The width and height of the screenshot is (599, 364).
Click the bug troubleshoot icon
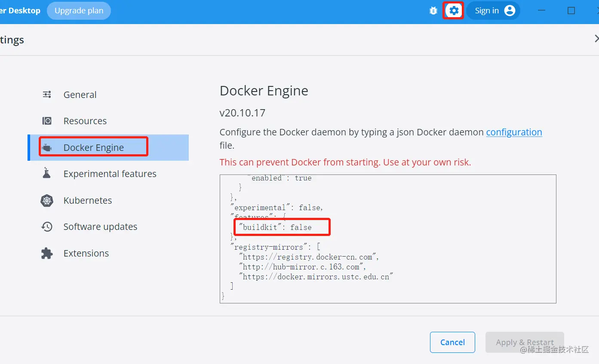pos(433,11)
